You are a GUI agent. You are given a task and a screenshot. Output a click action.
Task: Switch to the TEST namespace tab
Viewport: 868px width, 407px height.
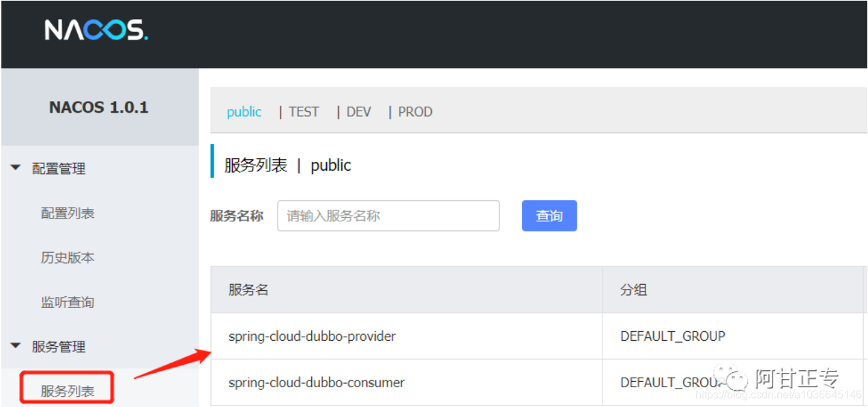pyautogui.click(x=304, y=112)
